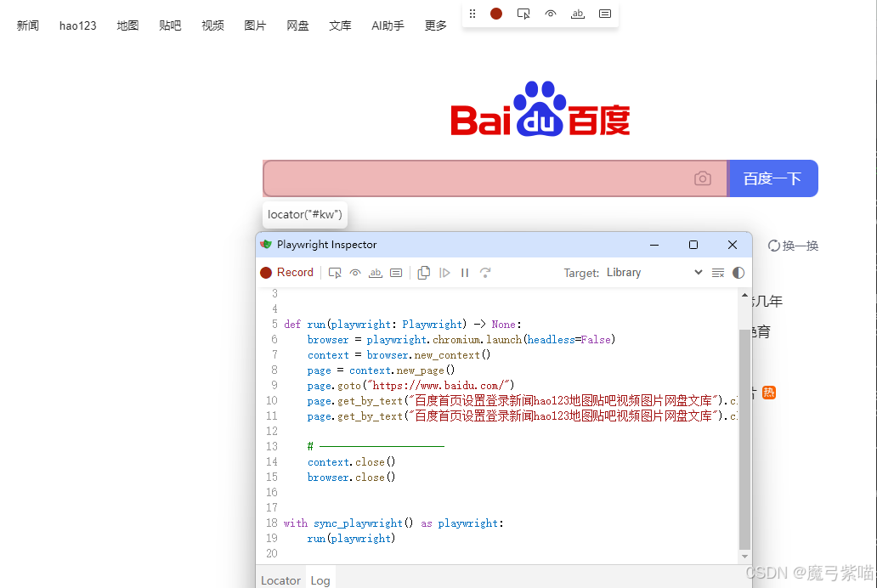Toggle the Inspector's color theme

738,273
